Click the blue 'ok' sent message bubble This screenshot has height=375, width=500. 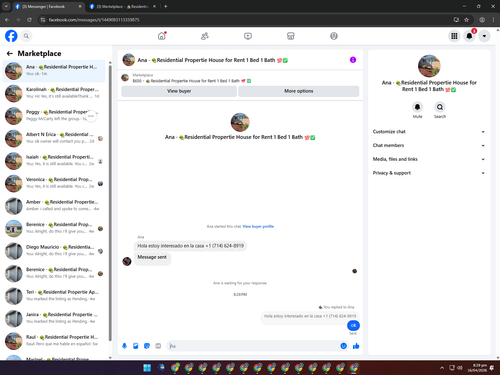[353, 325]
